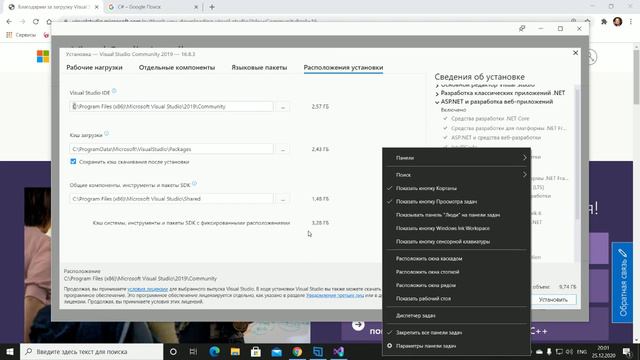Image resolution: width=640 pixels, height=360 pixels.
Task: Click the Chrome back arrow
Action: point(9,22)
